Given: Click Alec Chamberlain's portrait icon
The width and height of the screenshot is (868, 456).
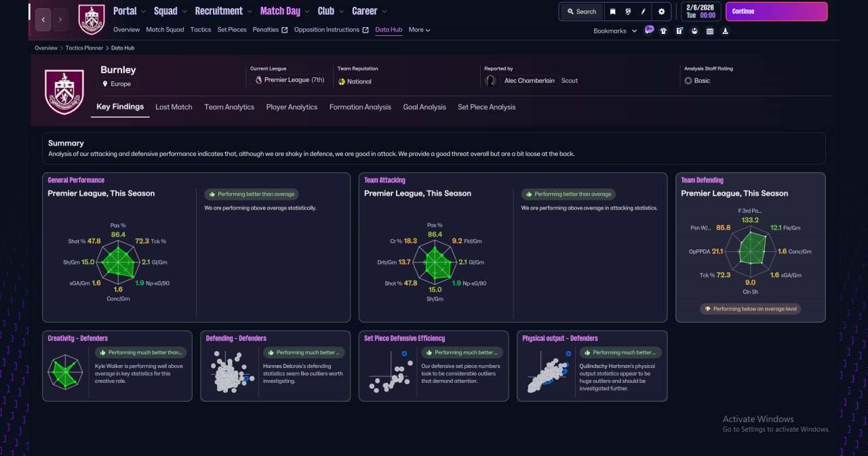Looking at the screenshot, I should coord(490,81).
